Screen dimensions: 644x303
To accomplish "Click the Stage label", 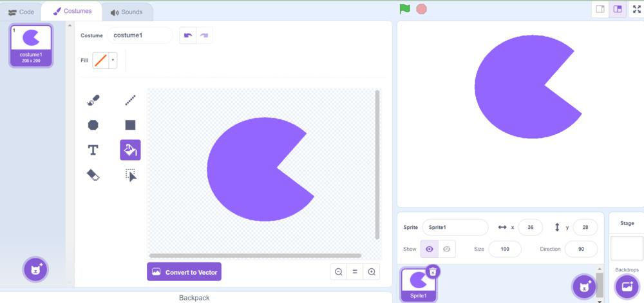I will click(627, 223).
